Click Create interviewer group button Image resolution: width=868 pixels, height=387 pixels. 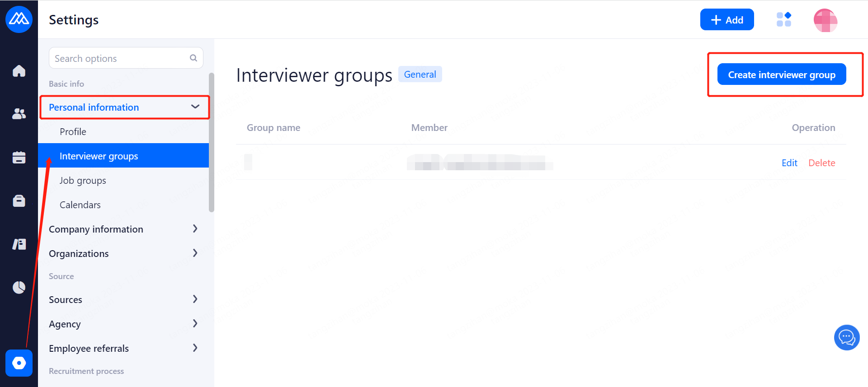pyautogui.click(x=781, y=75)
